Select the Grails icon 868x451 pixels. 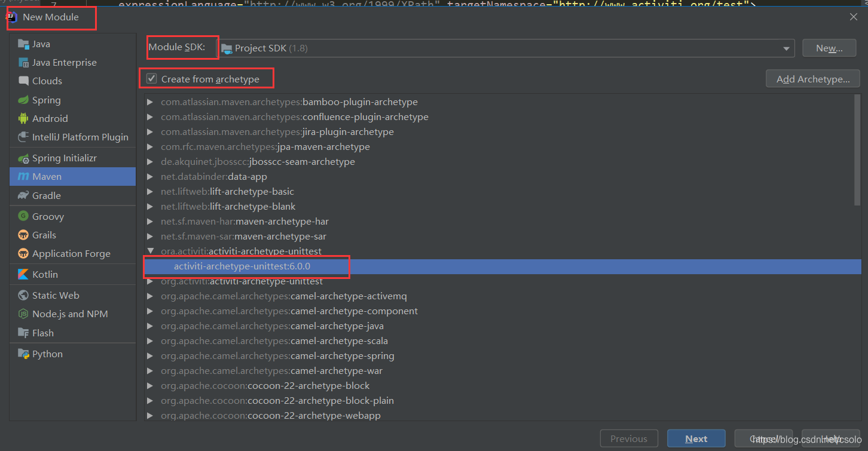23,235
